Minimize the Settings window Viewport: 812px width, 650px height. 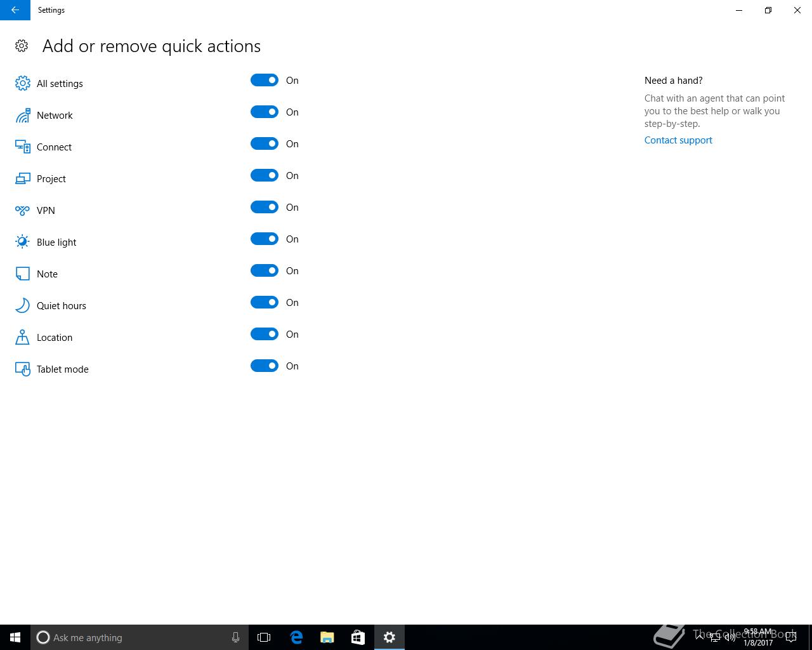pos(739,10)
